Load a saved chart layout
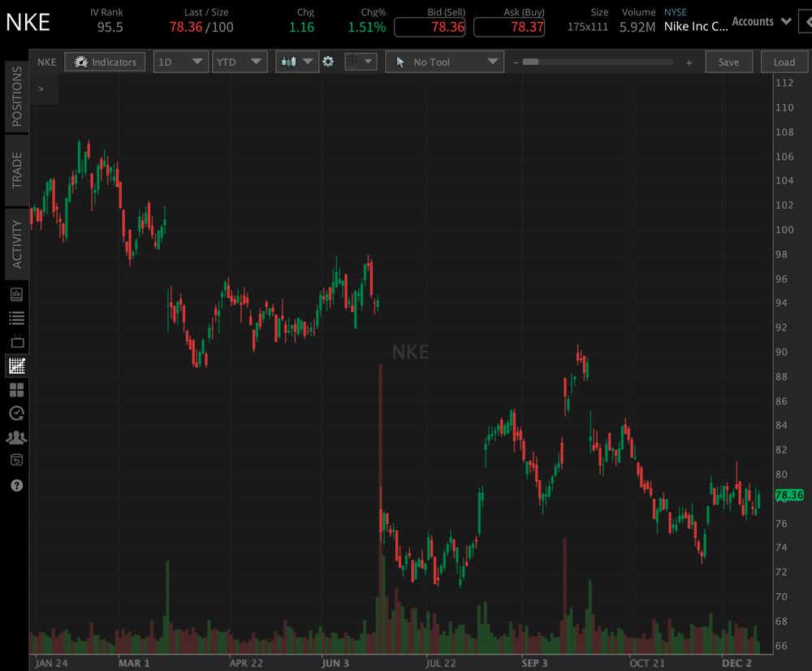 (784, 61)
